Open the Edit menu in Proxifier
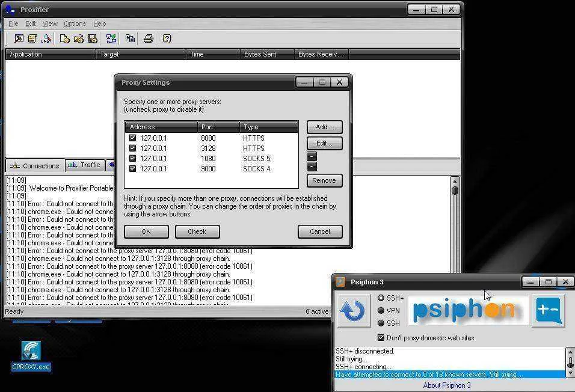This screenshot has height=392, width=575. click(31, 23)
